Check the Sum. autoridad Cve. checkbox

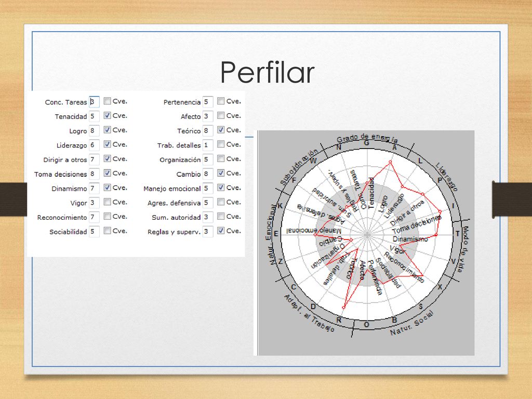point(221,216)
